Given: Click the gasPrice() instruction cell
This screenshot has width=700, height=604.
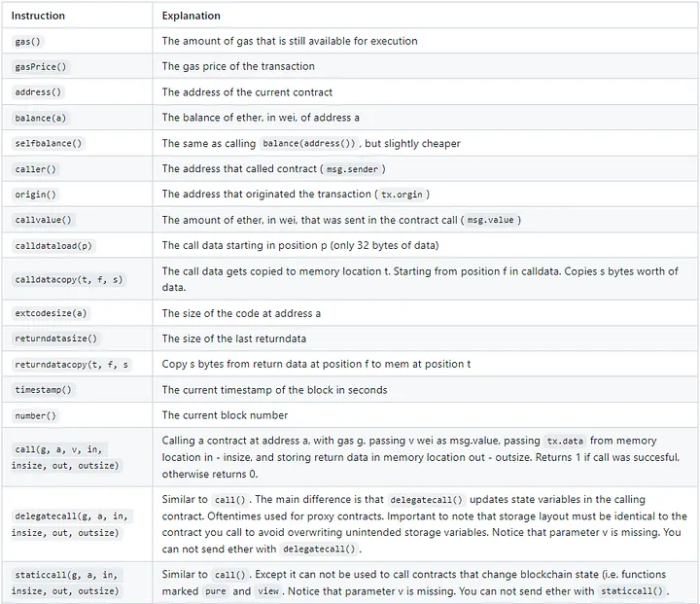Looking at the screenshot, I should [x=35, y=66].
